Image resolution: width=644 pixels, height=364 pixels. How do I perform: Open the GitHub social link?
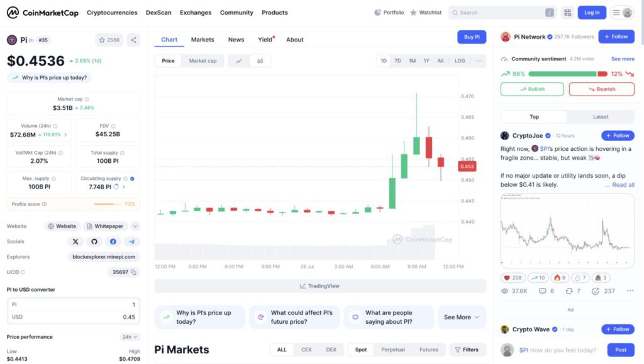coord(94,241)
